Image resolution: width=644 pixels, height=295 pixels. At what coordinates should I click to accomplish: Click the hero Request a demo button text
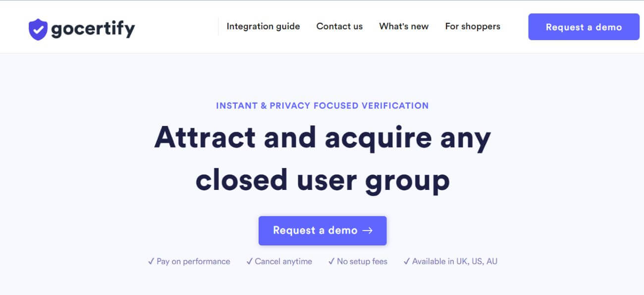point(315,230)
